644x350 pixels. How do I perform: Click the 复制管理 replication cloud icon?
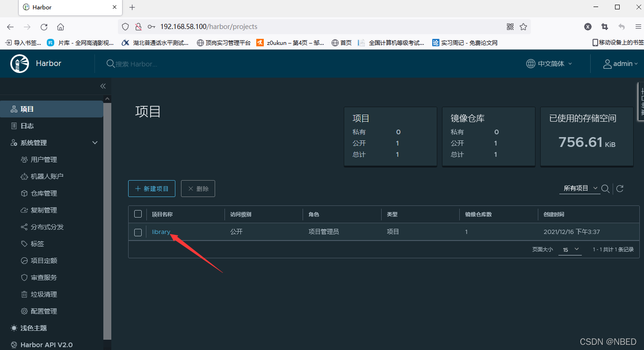pyautogui.click(x=24, y=210)
